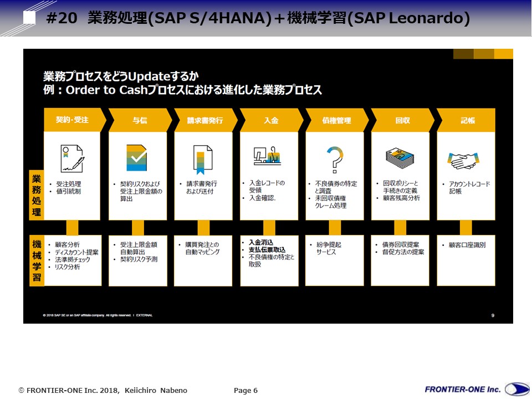532x399 pixels.
Task: Click heading 業務プロセスをどうUpdateするか
Action: 121,76
